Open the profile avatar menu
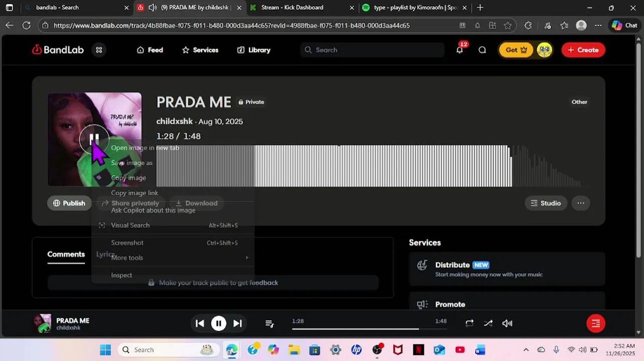The height and width of the screenshot is (361, 644). pos(544,50)
